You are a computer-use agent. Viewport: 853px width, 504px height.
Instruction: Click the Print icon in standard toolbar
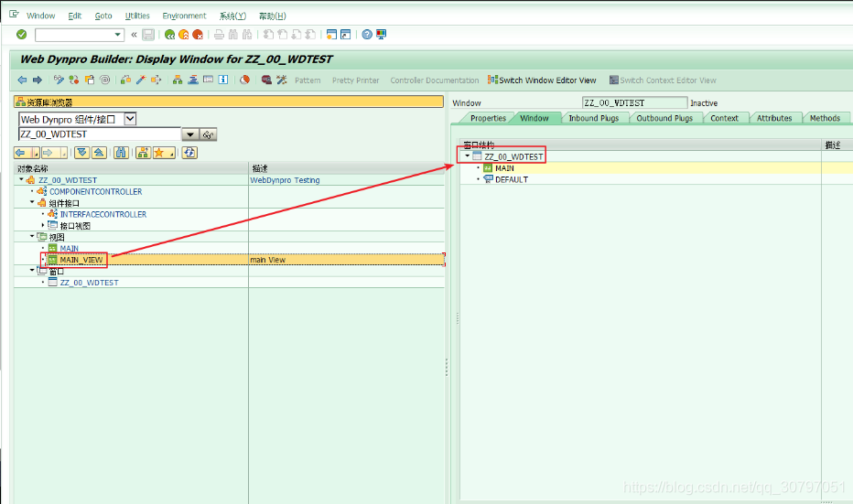point(219,35)
